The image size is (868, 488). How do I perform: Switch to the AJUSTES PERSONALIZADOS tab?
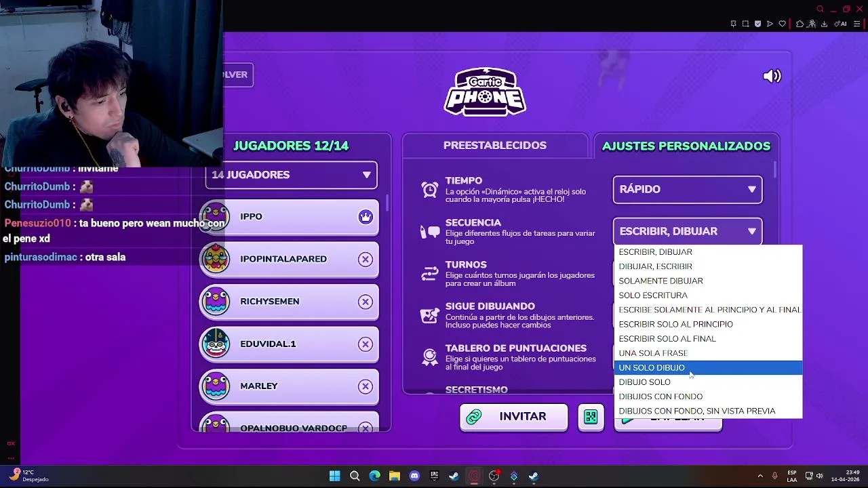tap(686, 146)
